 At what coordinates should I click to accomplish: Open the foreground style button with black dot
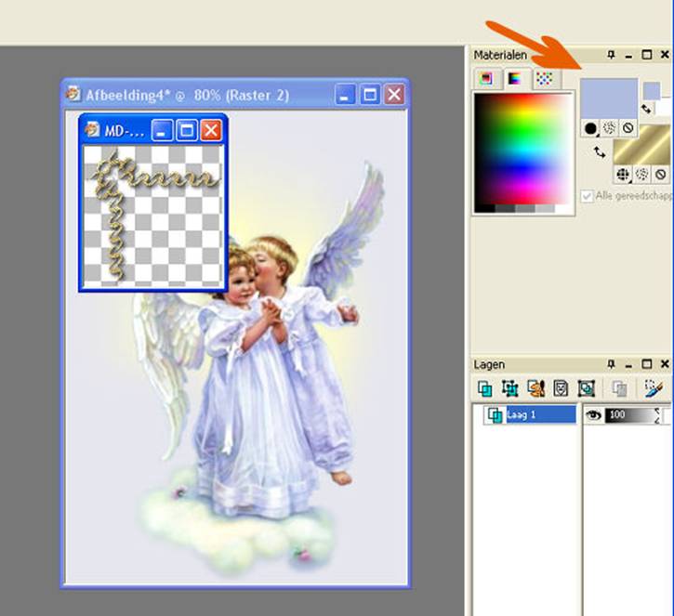[590, 128]
